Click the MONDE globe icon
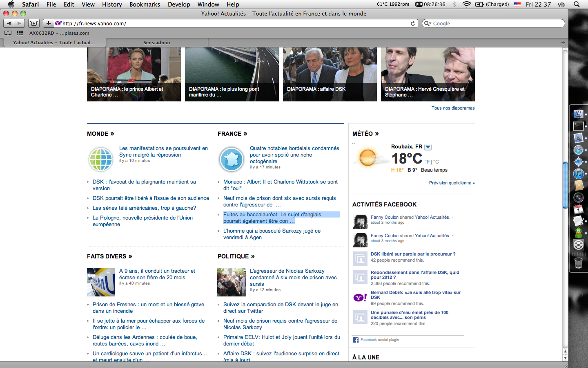Viewport: 588px width, 368px height. [x=101, y=159]
